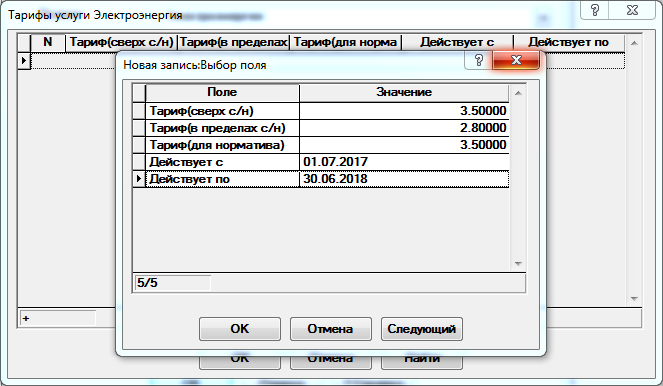Click the Действует по column header in the background table
The image size is (663, 386).
(x=568, y=42)
